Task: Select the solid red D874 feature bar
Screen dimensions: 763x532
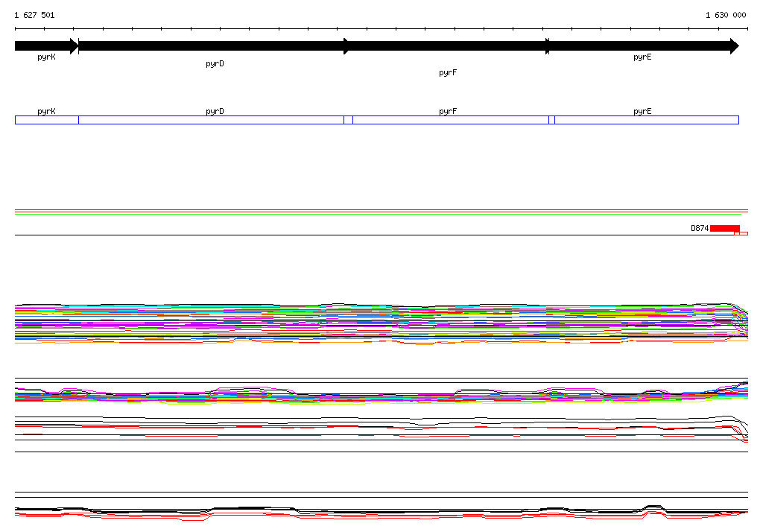Action: pos(725,228)
